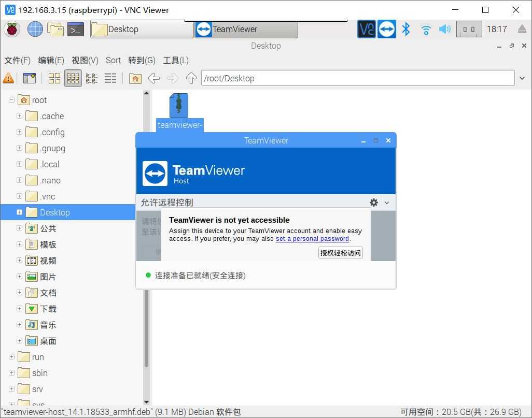Open the 文件(F) menu
Image resolution: width=532 pixels, height=418 pixels.
(17, 61)
